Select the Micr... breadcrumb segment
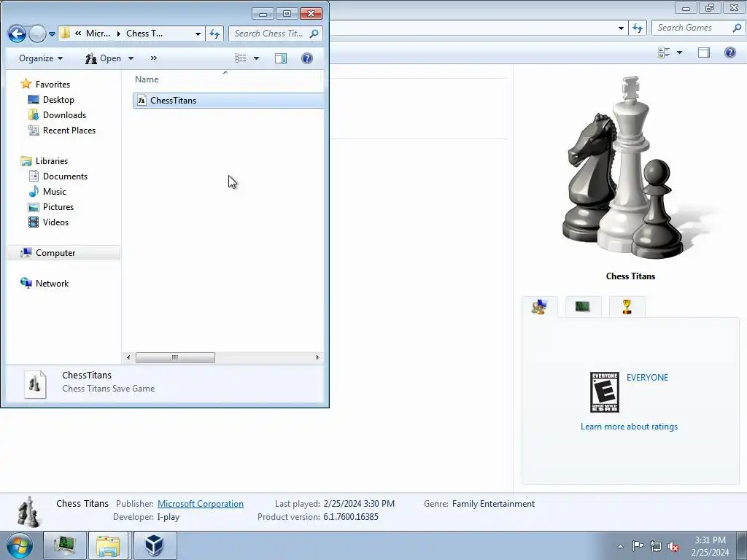 pos(98,34)
